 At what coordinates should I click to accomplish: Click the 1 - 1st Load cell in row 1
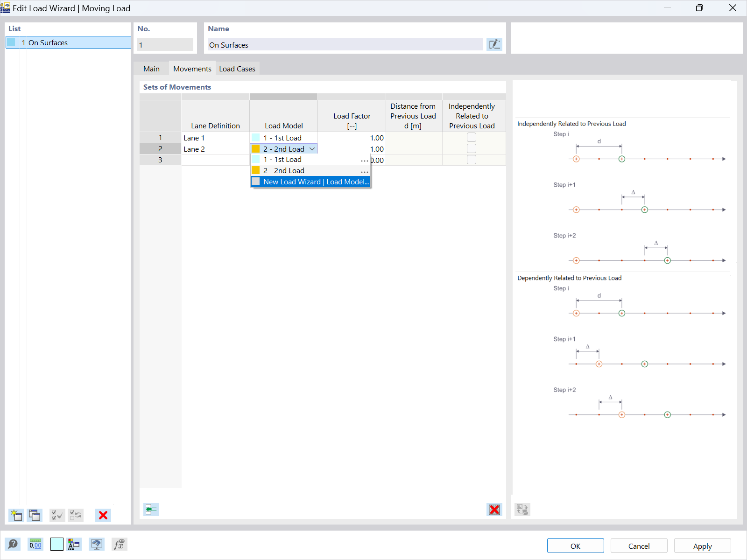(x=283, y=138)
